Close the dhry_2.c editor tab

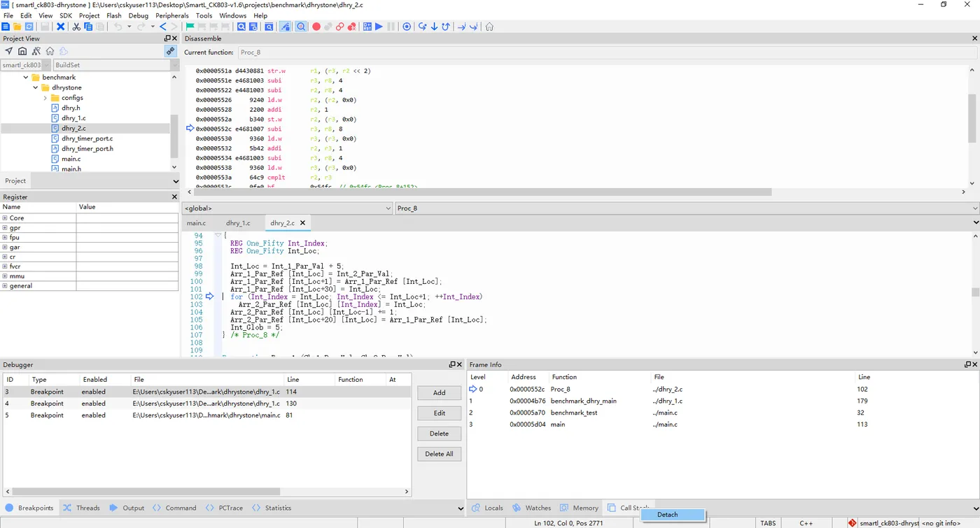click(x=303, y=223)
